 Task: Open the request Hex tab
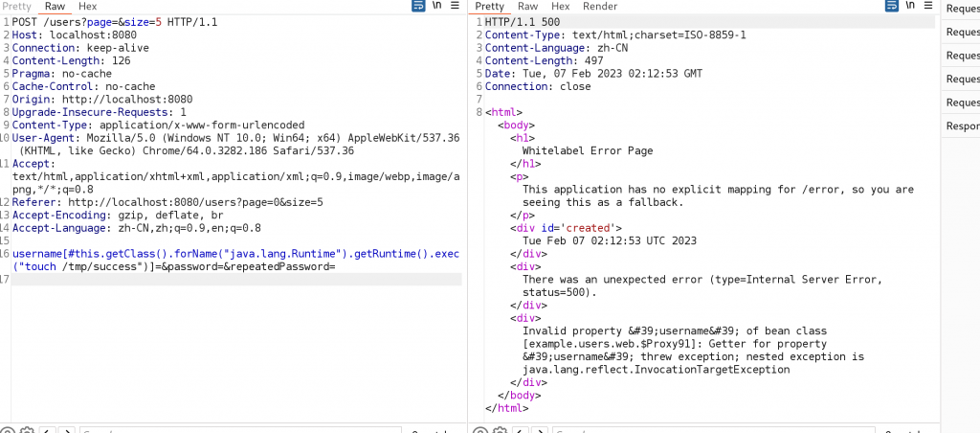pos(87,7)
